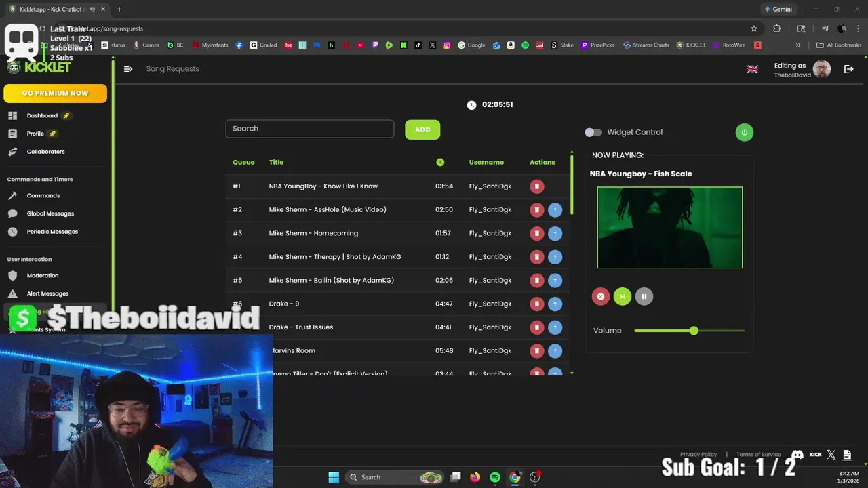
Task: Click the KICKLET logo
Action: 39,66
